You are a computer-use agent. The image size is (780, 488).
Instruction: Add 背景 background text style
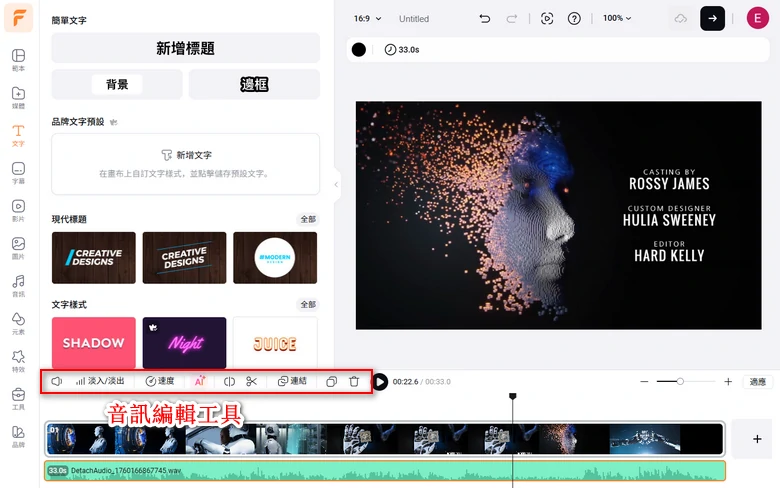tap(117, 85)
